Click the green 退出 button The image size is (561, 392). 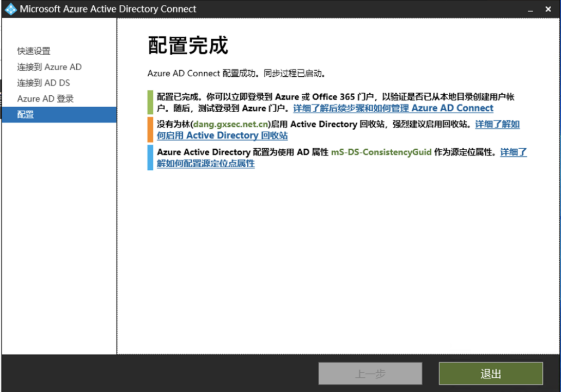(491, 373)
